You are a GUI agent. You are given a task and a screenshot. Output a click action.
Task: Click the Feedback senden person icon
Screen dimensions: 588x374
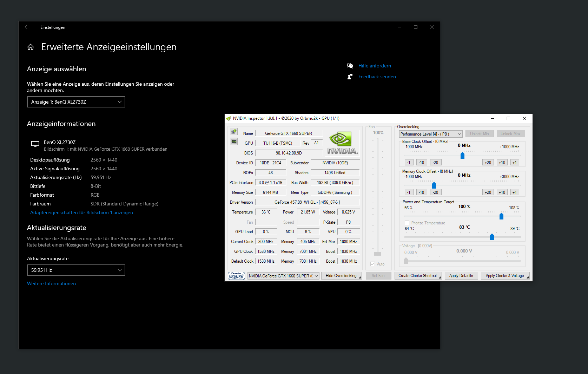350,77
